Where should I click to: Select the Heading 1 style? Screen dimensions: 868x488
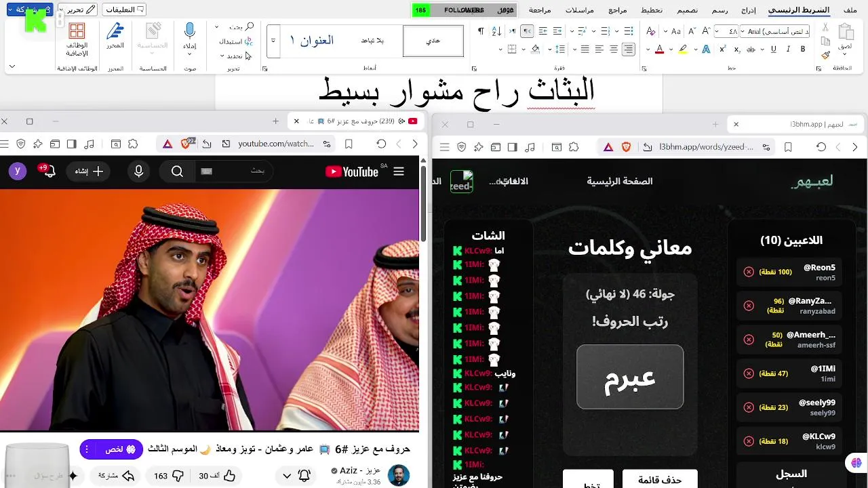[312, 41]
